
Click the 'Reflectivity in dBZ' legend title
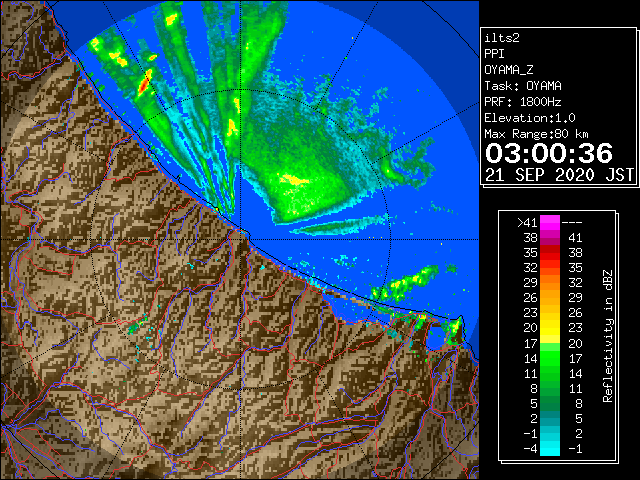pos(607,336)
